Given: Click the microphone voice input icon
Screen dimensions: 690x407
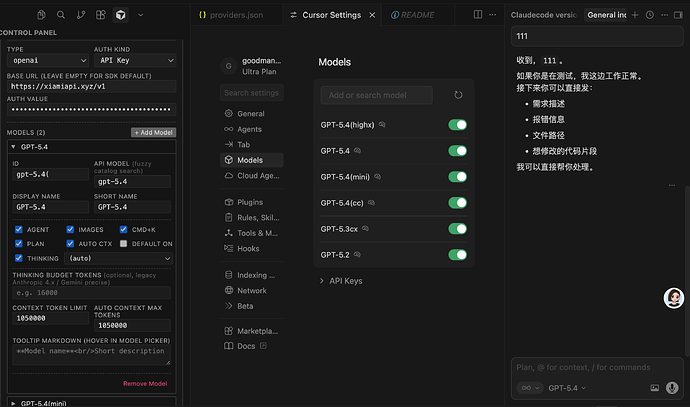Looking at the screenshot, I should coord(672,388).
